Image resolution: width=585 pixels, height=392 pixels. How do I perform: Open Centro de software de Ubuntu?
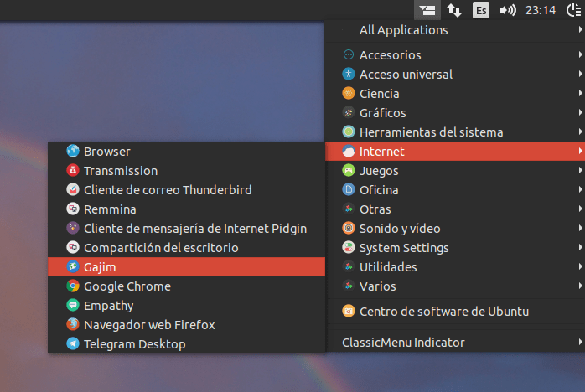click(444, 312)
